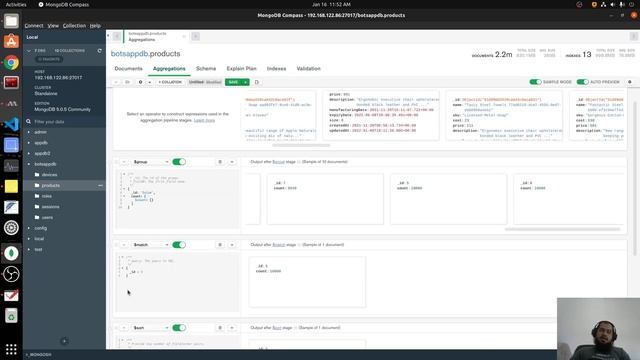640x360 pixels.
Task: Open the Connect menu
Action: coord(34,25)
